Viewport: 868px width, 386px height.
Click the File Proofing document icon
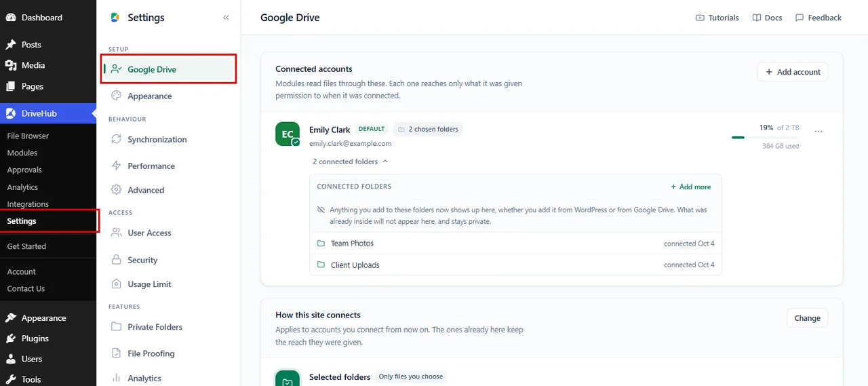pyautogui.click(x=116, y=353)
